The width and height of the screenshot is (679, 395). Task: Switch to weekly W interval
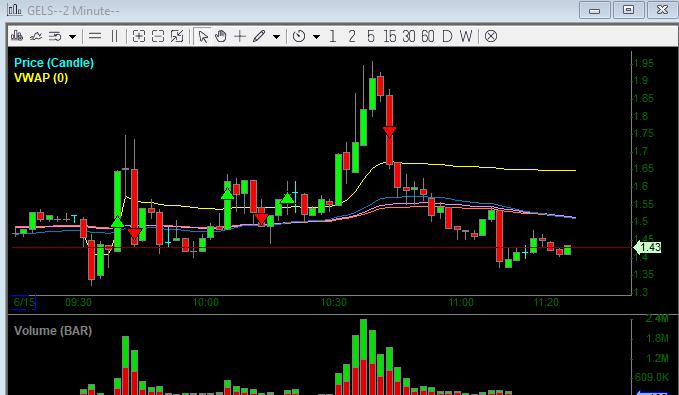[466, 36]
